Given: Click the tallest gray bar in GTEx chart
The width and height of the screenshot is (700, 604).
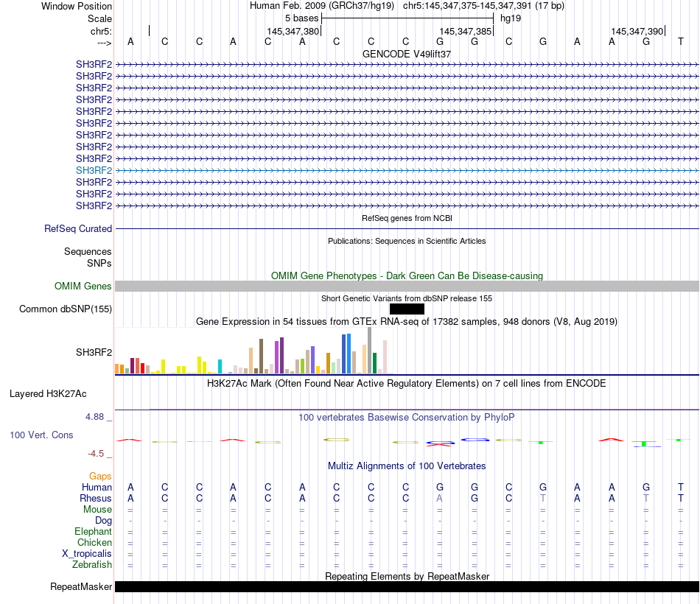Looking at the screenshot, I should [x=370, y=351].
